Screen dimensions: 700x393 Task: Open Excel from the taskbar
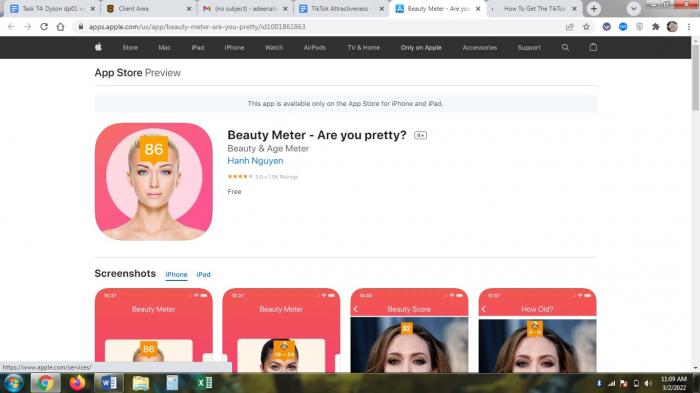click(x=204, y=383)
